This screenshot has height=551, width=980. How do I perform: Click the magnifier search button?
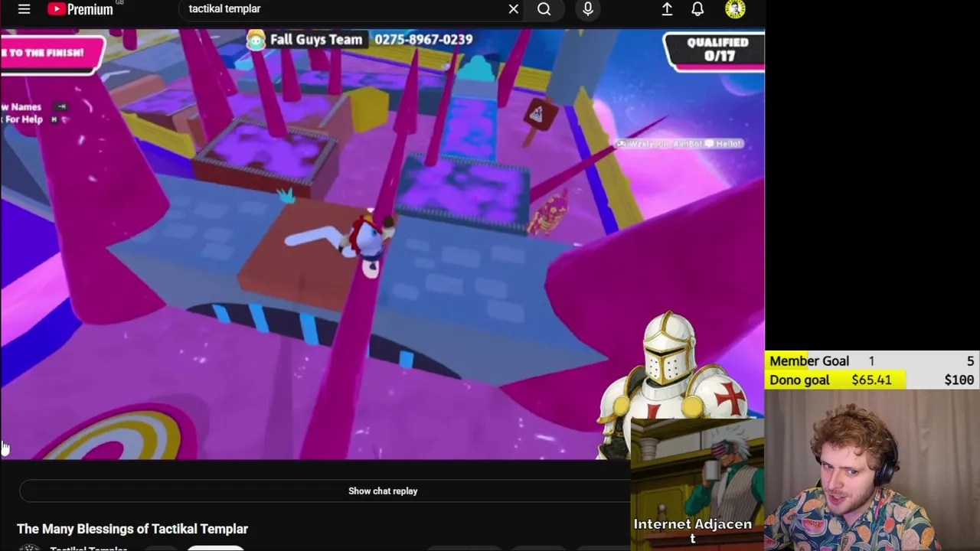pos(544,9)
